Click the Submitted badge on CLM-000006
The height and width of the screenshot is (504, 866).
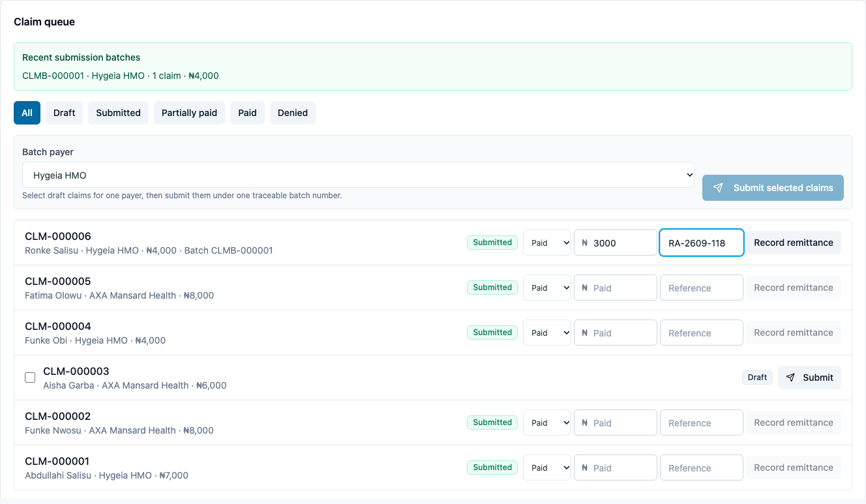pyautogui.click(x=492, y=243)
